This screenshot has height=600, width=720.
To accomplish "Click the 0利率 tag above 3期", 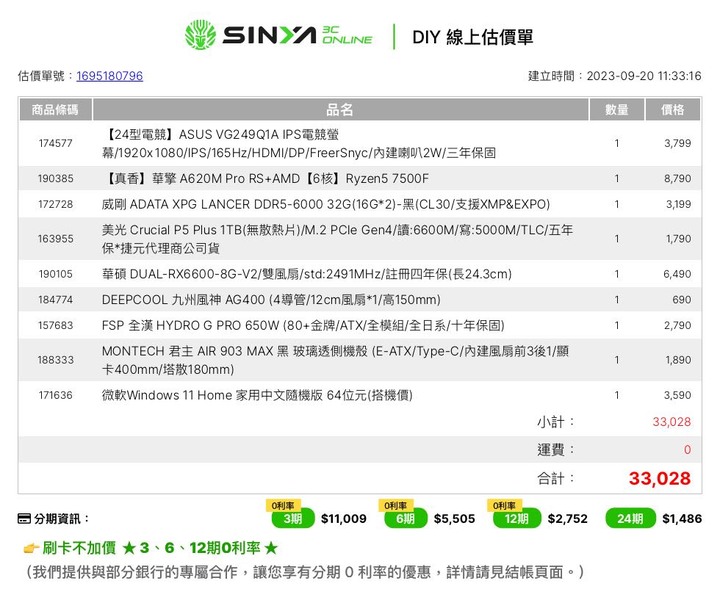I will pos(283,505).
